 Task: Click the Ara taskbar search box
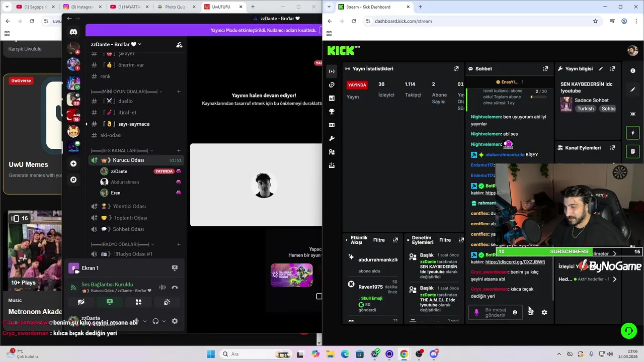255,354
